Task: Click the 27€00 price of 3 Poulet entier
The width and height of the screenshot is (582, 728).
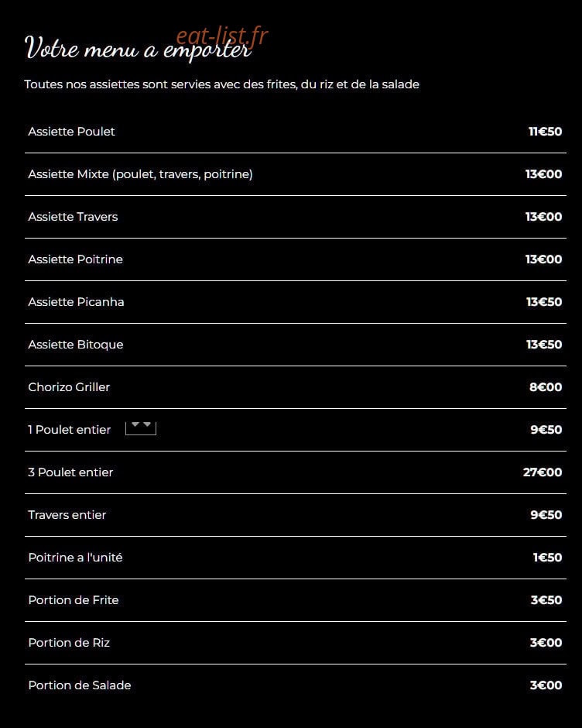Action: coord(543,472)
